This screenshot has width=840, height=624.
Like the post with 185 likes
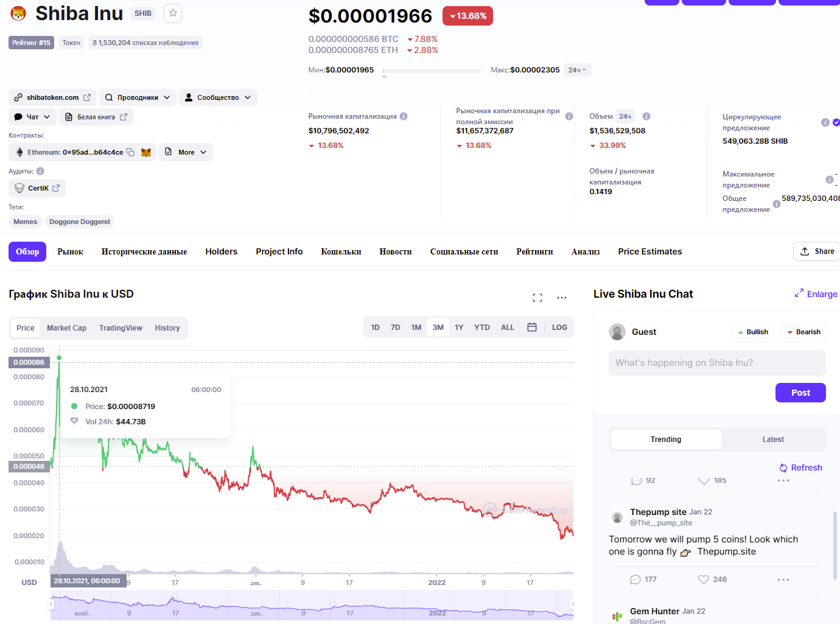tap(704, 480)
